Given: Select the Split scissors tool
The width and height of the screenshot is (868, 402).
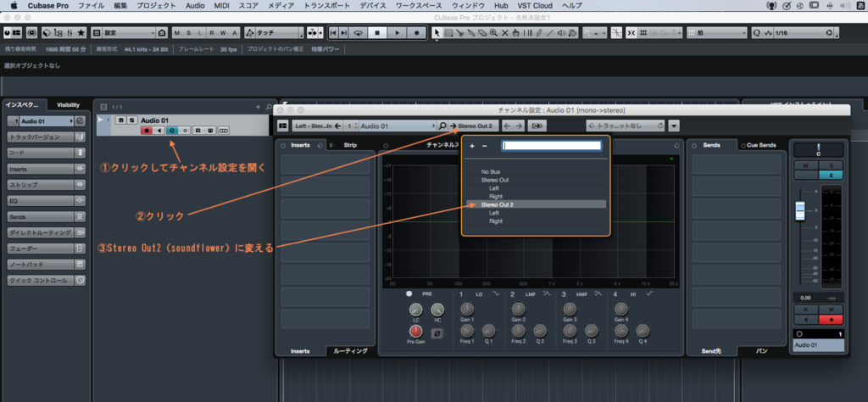Looking at the screenshot, I should pos(460,33).
